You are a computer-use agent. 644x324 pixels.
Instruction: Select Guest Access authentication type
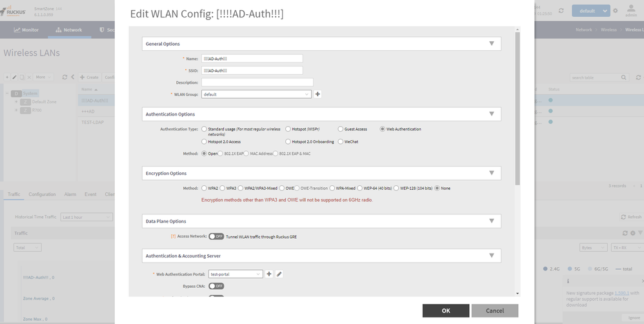[x=341, y=129]
